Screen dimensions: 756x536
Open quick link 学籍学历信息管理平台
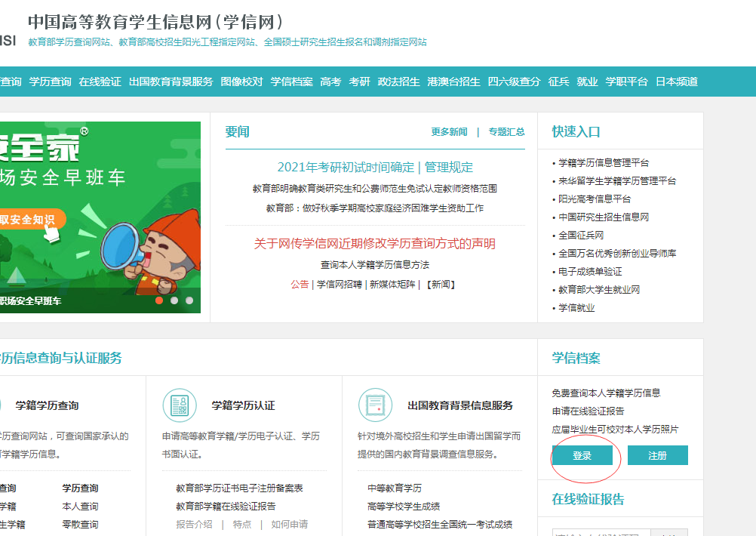coord(604,163)
